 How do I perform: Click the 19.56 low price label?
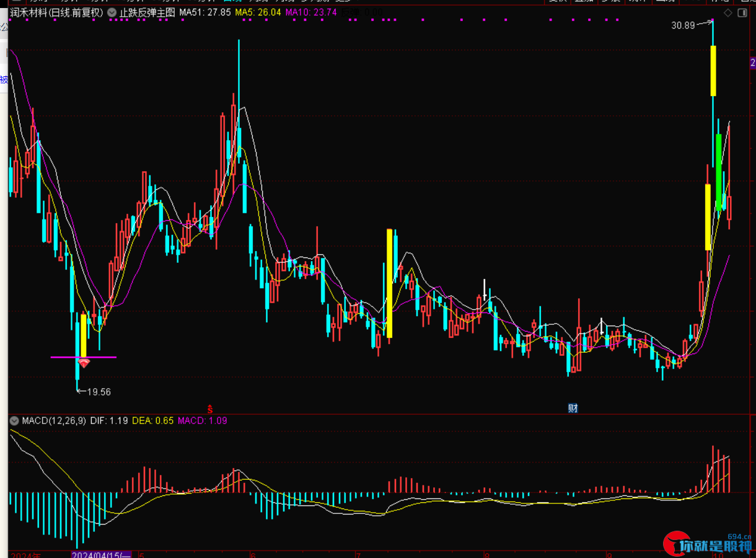[99, 392]
